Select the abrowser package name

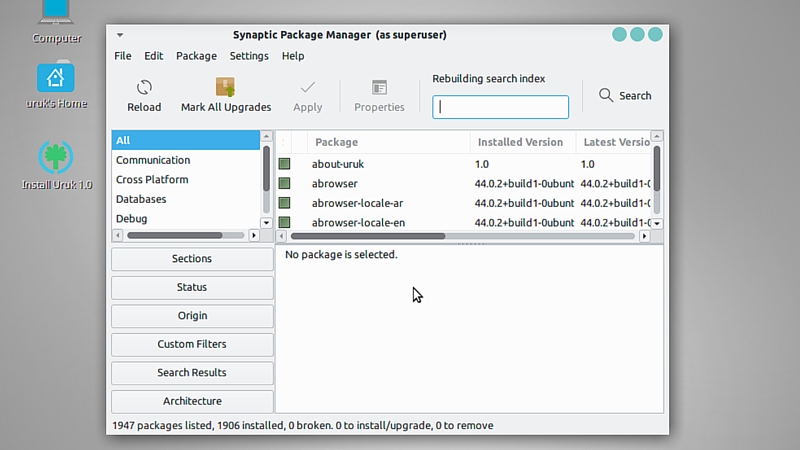(x=335, y=183)
